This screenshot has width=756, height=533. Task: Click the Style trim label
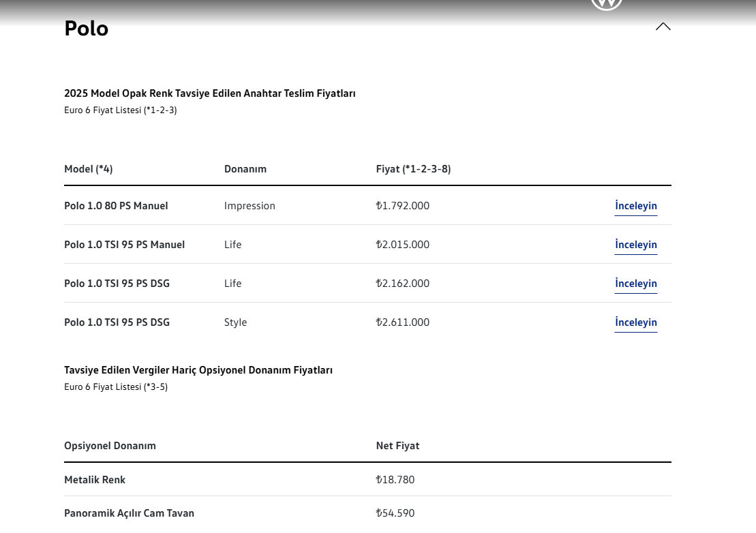point(235,322)
